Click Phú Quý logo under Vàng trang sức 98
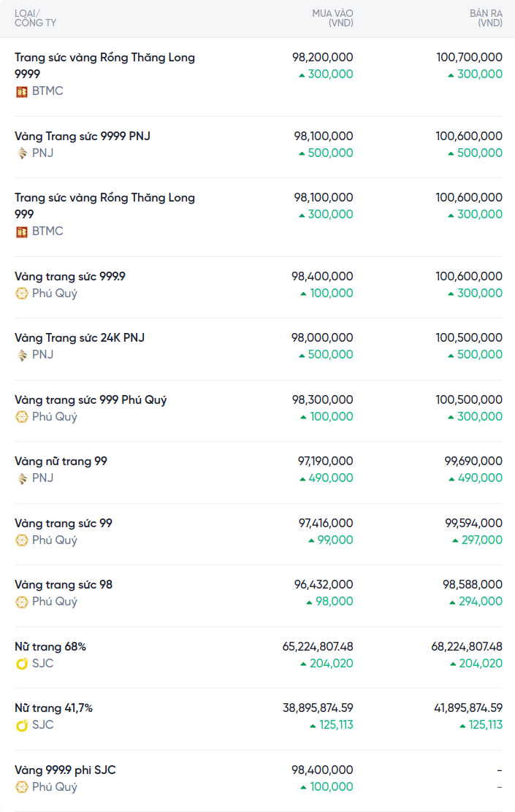This screenshot has height=812, width=515. [22, 602]
